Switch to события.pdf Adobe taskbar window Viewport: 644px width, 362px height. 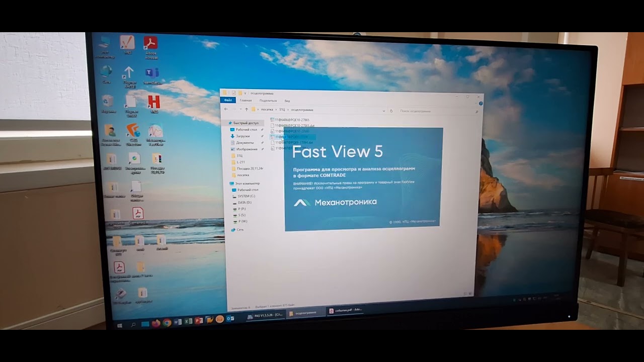click(345, 311)
